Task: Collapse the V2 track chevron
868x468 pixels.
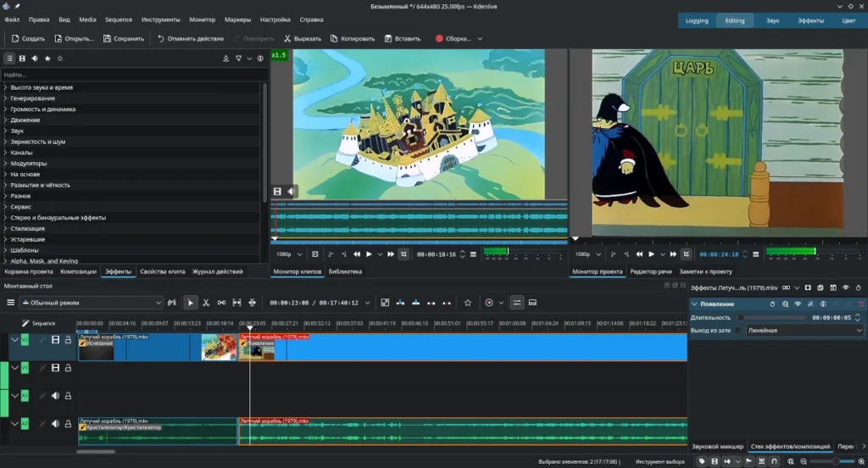Action: [15, 339]
